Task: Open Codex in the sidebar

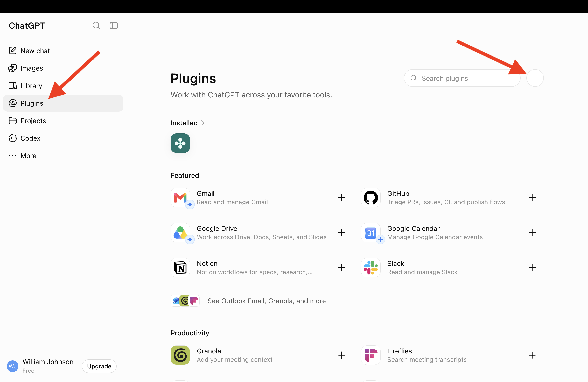Action: pos(63,138)
